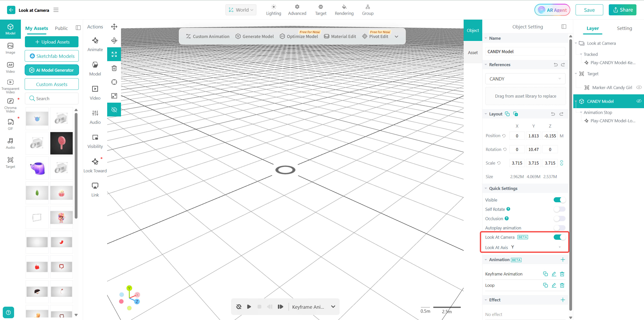Choose the Model action

[95, 69]
